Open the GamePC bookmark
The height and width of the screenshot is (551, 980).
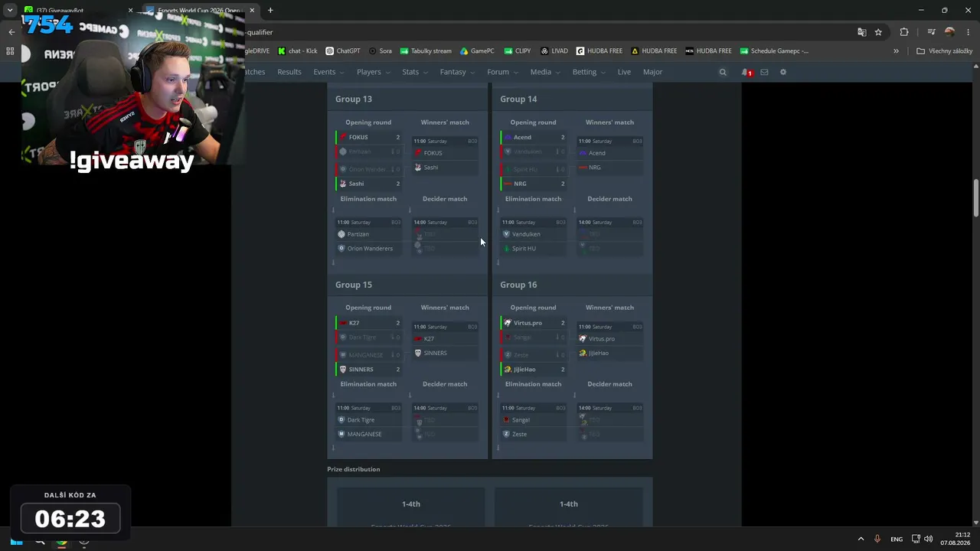[477, 51]
